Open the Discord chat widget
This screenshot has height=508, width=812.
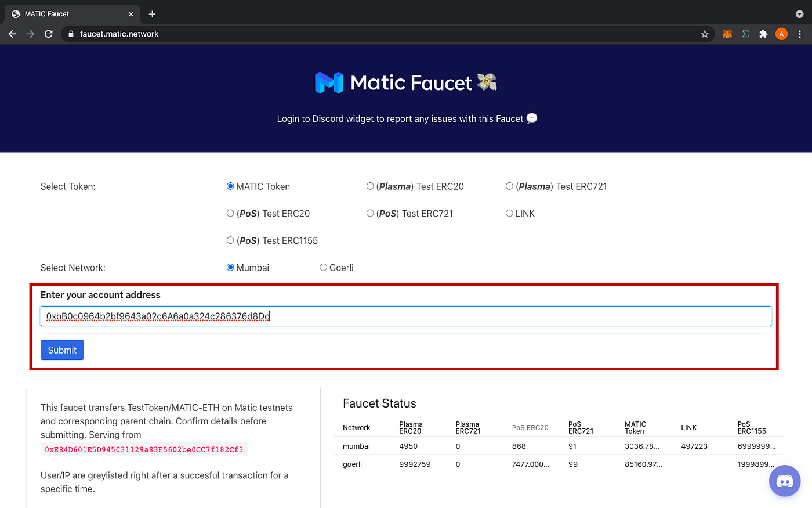click(785, 481)
